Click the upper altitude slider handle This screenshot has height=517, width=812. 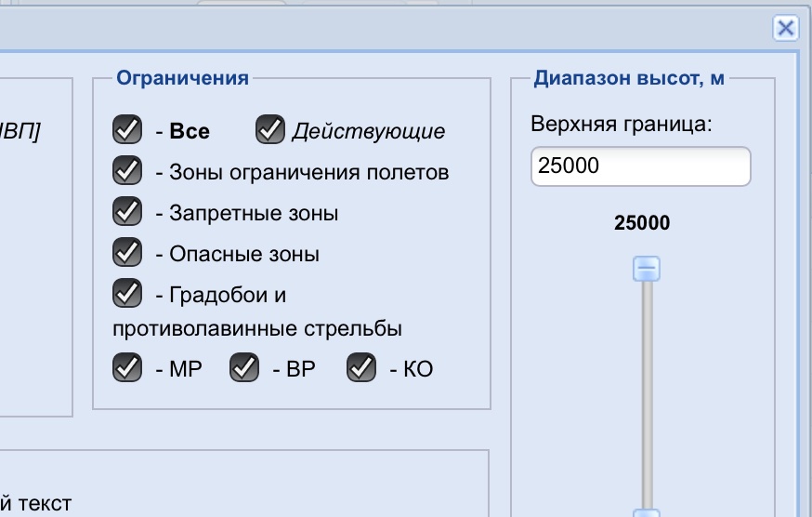[x=646, y=269]
